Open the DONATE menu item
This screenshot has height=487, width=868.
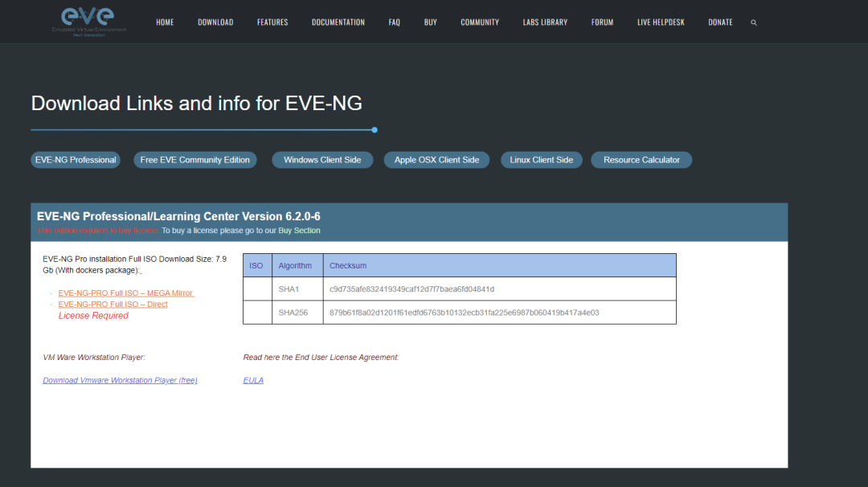[x=720, y=23]
